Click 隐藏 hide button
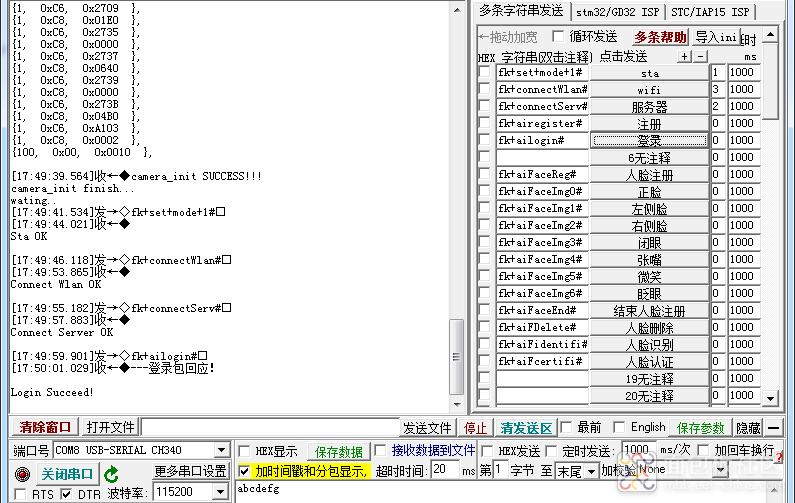Screen dimensions: 795x503 pos(748,428)
